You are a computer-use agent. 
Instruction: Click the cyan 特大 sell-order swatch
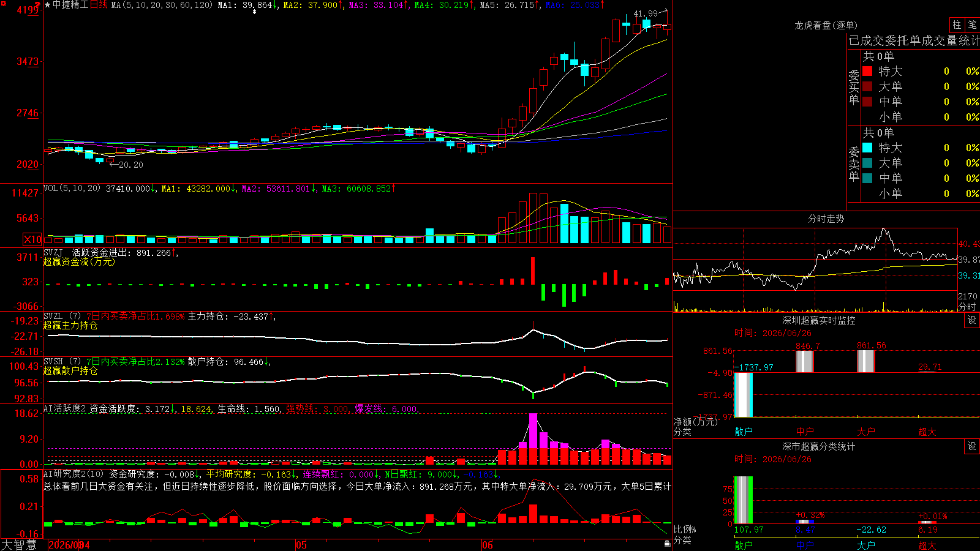[x=867, y=148]
